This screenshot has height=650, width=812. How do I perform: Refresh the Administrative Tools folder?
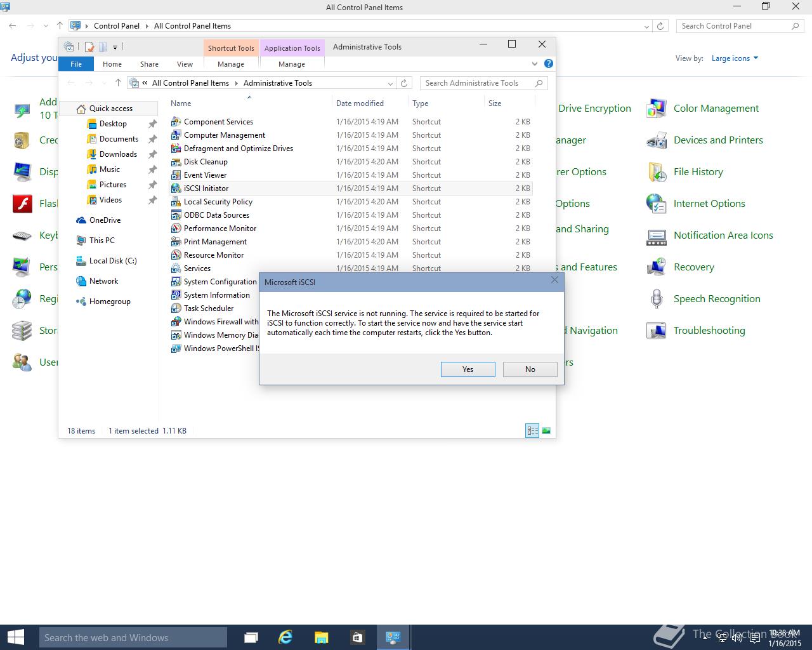coord(404,83)
